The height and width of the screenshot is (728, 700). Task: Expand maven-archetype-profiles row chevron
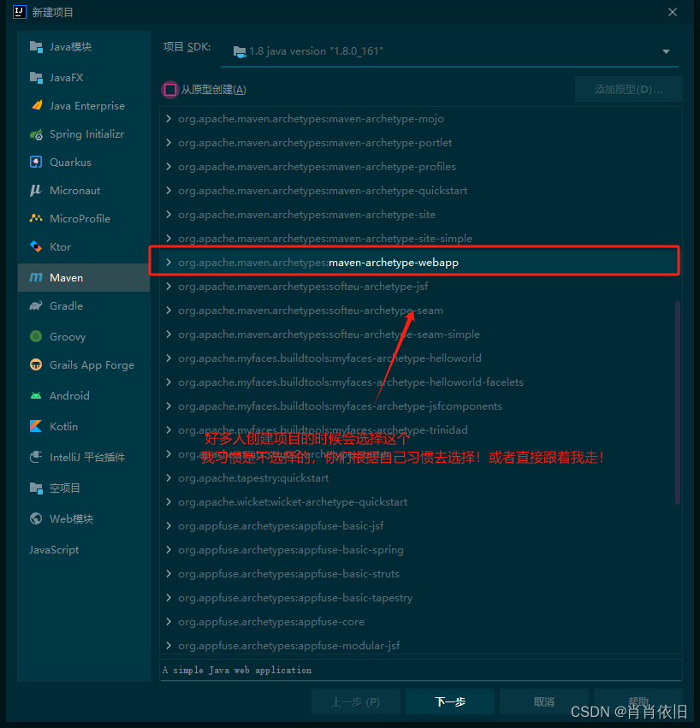point(169,167)
